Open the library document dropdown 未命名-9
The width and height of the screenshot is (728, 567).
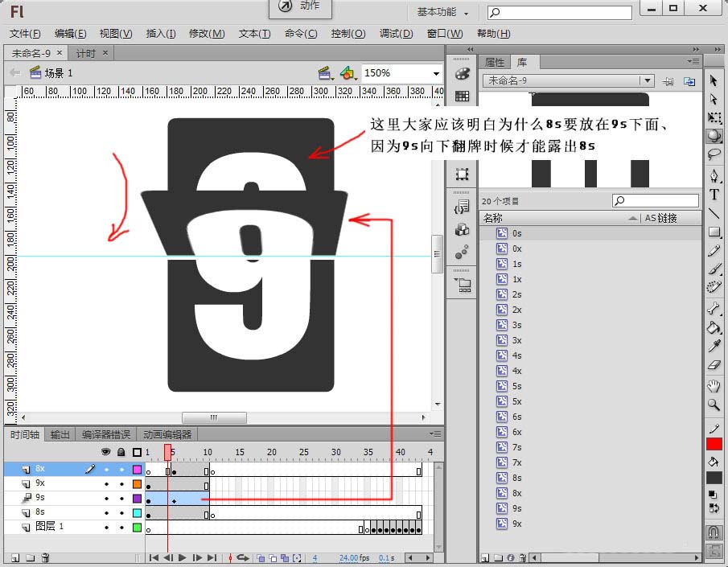click(x=647, y=80)
